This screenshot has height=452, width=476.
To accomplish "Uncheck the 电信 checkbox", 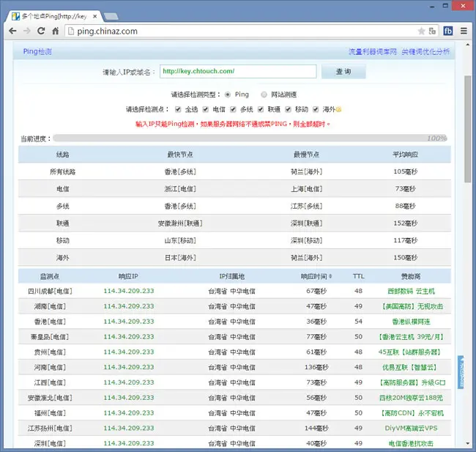I will point(206,109).
